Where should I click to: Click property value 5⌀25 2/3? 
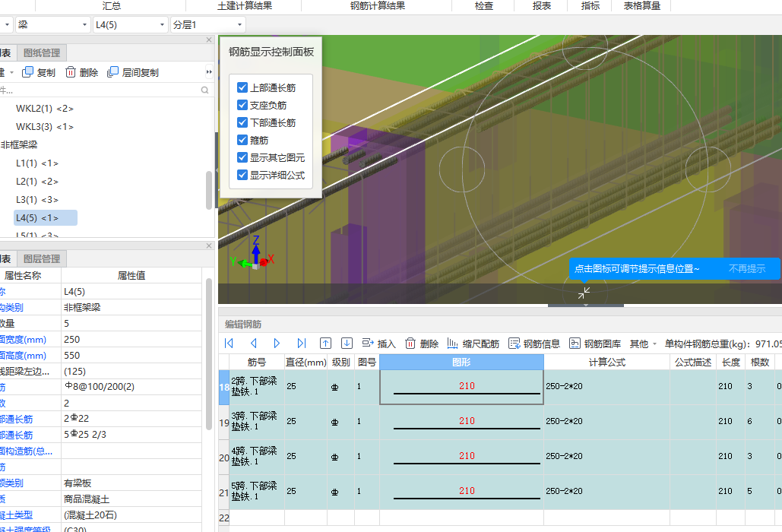[131, 435]
